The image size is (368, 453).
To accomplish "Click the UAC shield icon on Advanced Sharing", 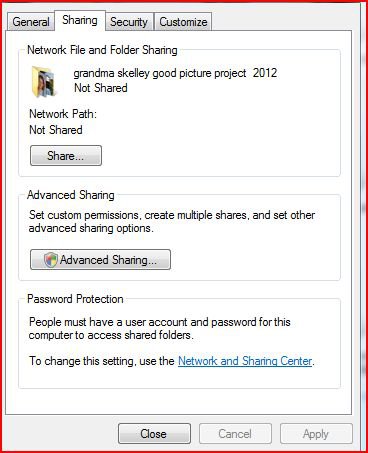I will pos(51,260).
